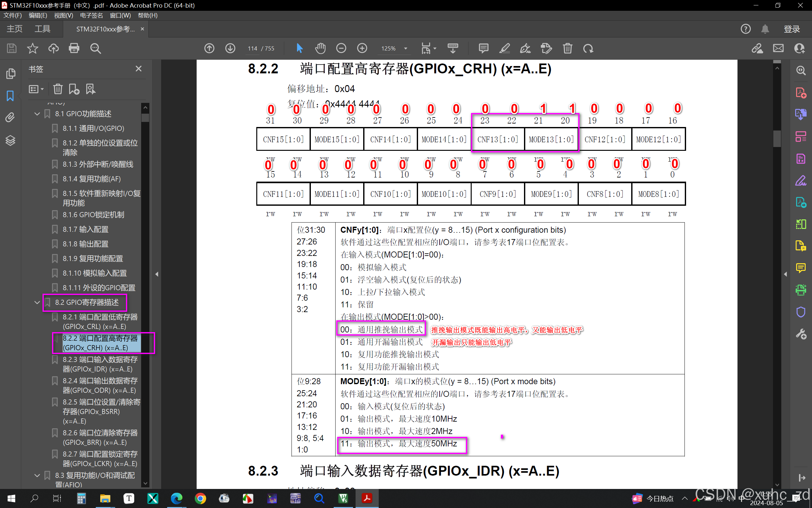Go to previous page arrow
The image size is (812, 508).
click(209, 48)
